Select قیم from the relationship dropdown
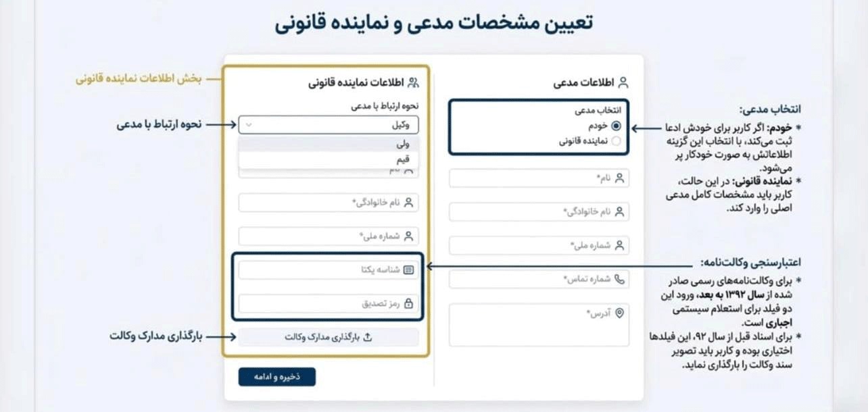This screenshot has width=868, height=412. coord(328,160)
